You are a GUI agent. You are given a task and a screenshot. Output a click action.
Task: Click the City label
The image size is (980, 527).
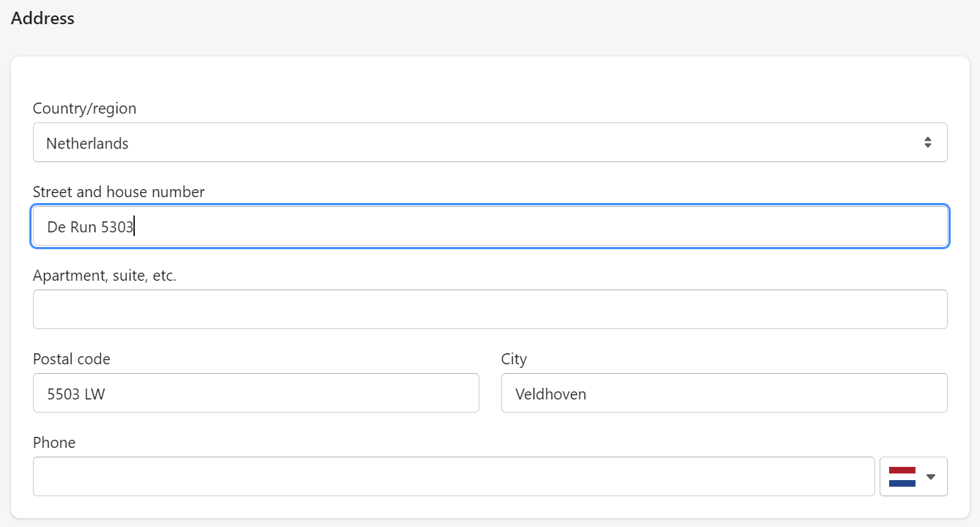coord(514,358)
